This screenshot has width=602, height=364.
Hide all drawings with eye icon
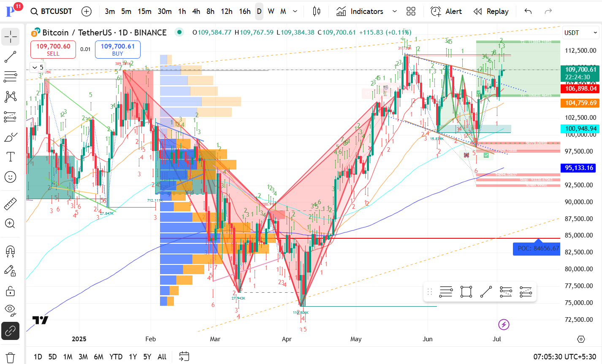click(x=11, y=311)
